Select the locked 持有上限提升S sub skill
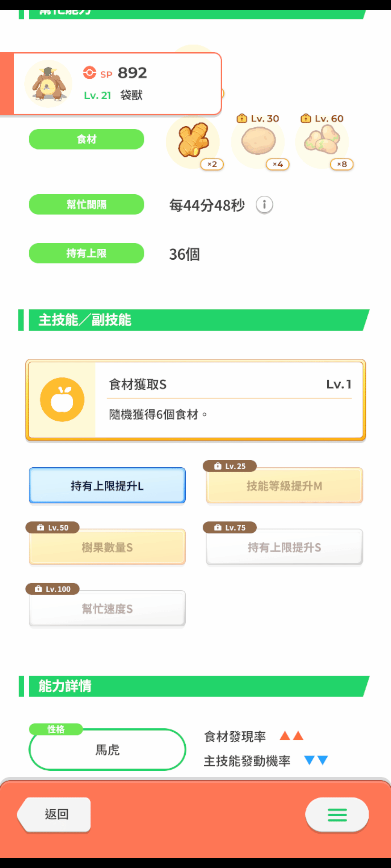The image size is (391, 868). 284,547
